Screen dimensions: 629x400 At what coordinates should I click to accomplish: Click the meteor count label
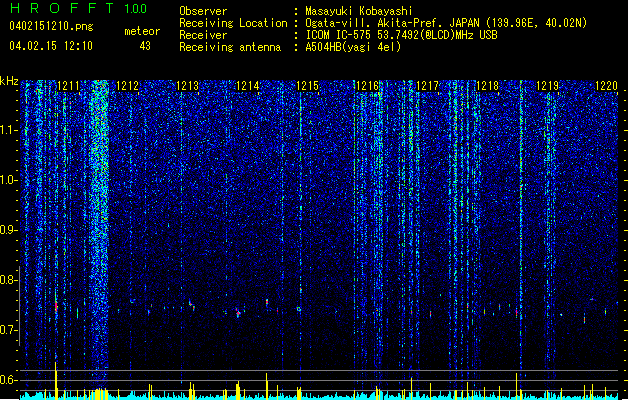142,31
